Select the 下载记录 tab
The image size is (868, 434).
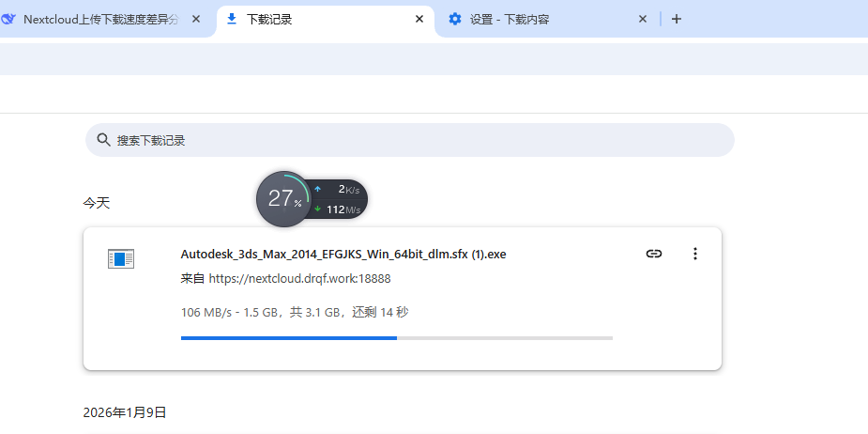(325, 20)
